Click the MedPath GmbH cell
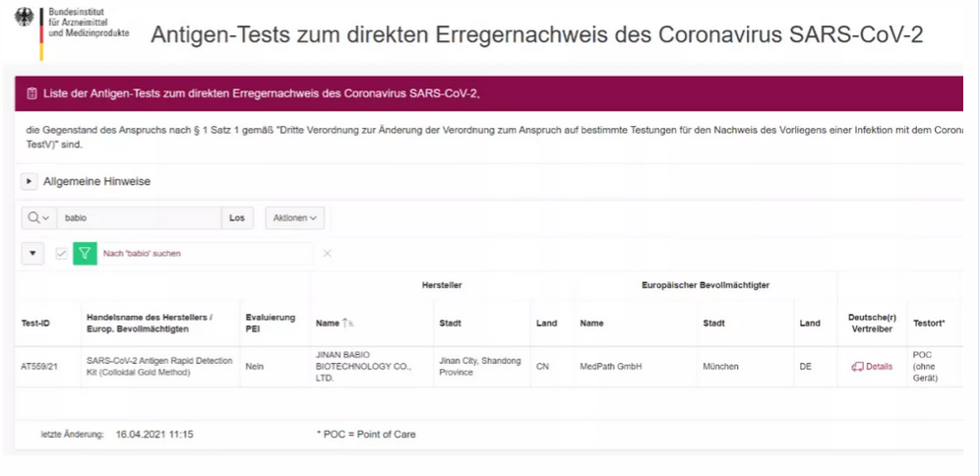 [610, 367]
